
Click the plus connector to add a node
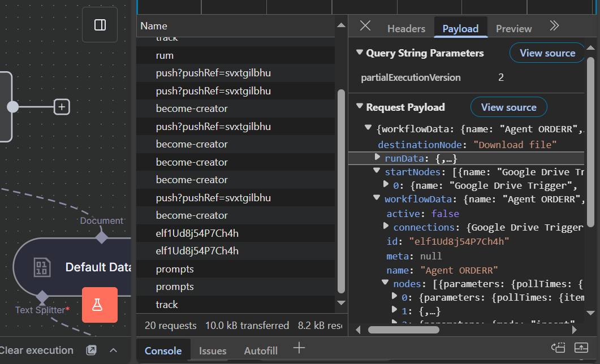pos(62,106)
